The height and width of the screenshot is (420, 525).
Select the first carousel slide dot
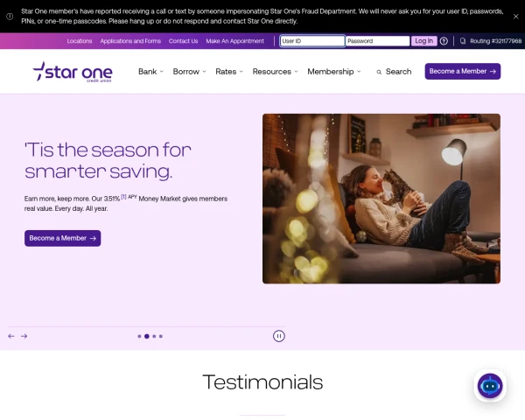pyautogui.click(x=139, y=336)
